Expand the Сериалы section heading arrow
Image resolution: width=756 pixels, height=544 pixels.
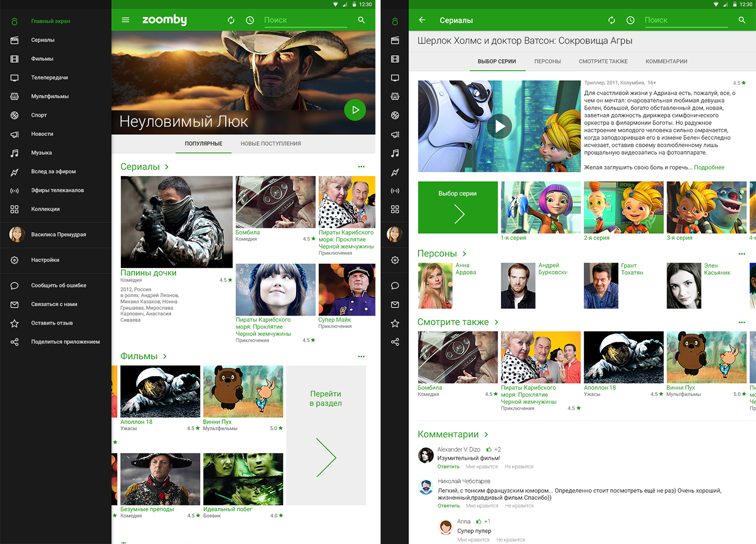(x=167, y=167)
